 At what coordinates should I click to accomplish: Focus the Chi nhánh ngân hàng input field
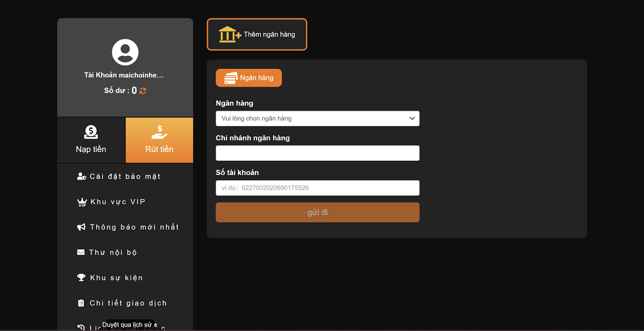pos(318,153)
